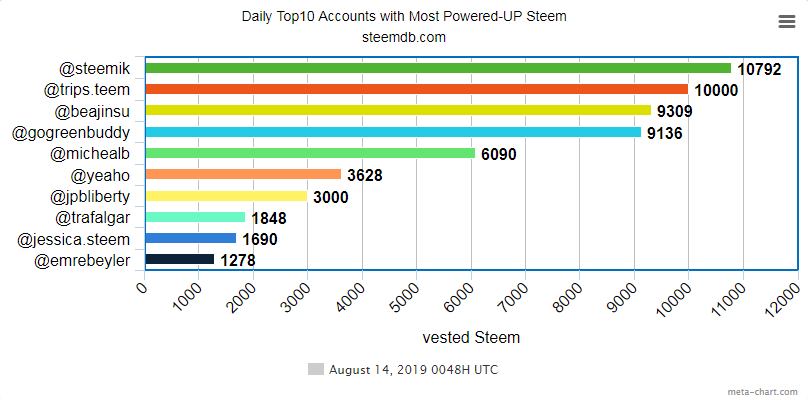The width and height of the screenshot is (808, 399).
Task: Open the chart hamburger menu icon
Action: (x=787, y=22)
